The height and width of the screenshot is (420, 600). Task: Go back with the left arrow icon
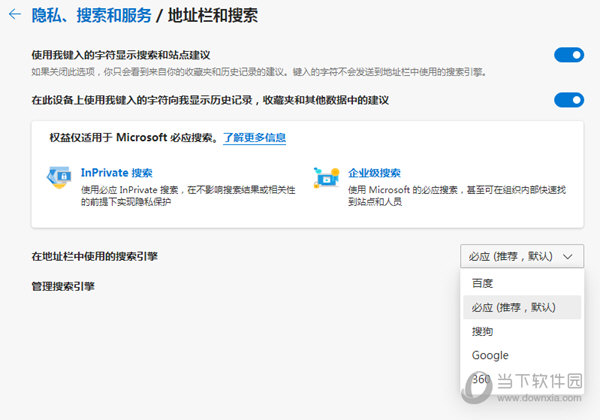[x=15, y=15]
